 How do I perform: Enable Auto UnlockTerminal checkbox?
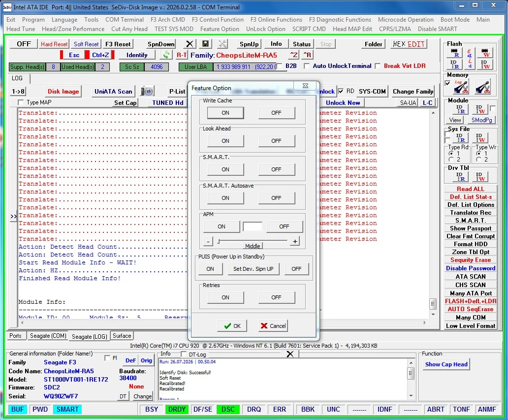[307, 66]
